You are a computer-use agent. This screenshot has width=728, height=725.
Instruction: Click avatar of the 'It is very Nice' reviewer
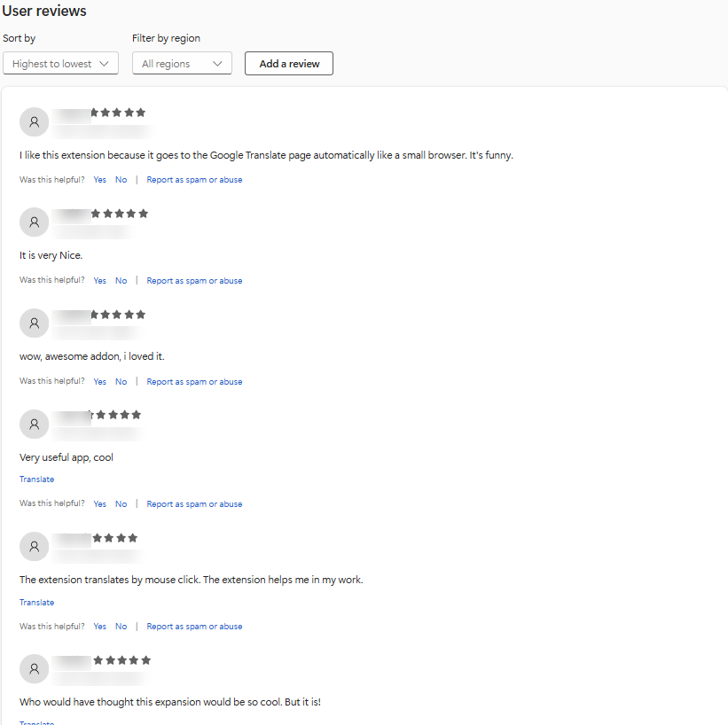pyautogui.click(x=34, y=222)
